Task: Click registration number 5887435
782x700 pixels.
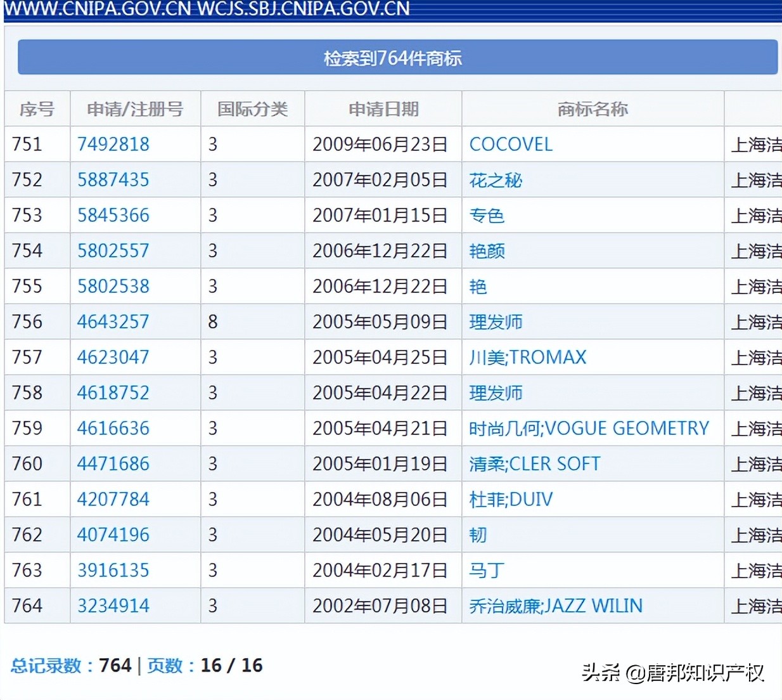Action: (x=113, y=179)
